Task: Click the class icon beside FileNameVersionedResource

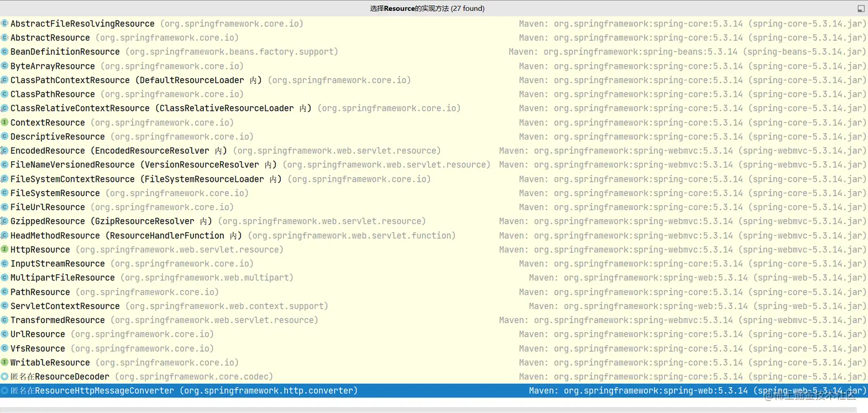Action: 5,165
